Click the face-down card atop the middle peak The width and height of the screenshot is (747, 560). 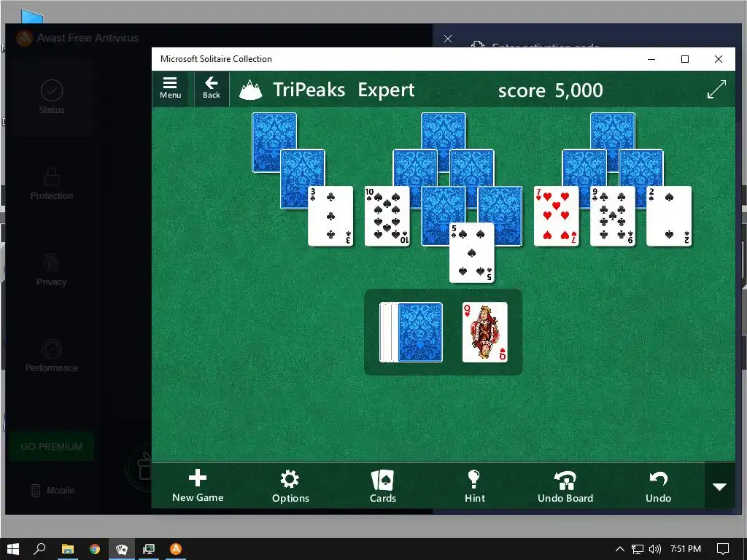pyautogui.click(x=444, y=131)
